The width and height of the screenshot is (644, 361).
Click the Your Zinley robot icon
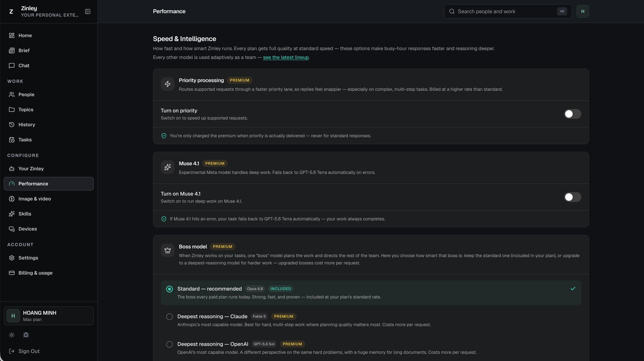[12, 169]
